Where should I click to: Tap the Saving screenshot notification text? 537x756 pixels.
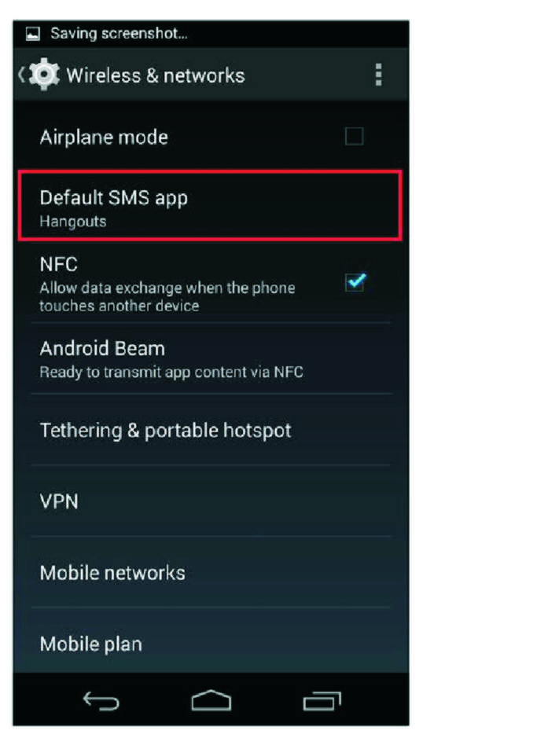[119, 33]
